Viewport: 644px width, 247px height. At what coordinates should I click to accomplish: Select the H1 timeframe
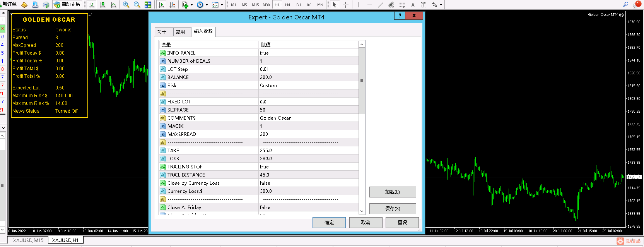tap(277, 5)
